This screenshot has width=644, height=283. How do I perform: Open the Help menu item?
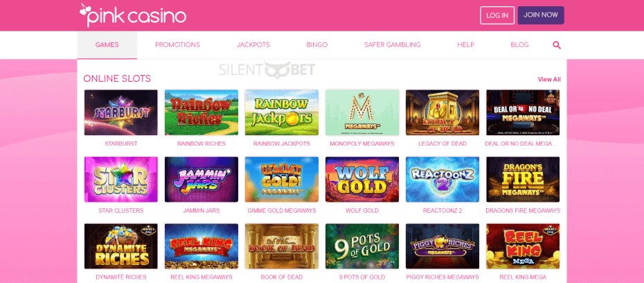tap(466, 45)
